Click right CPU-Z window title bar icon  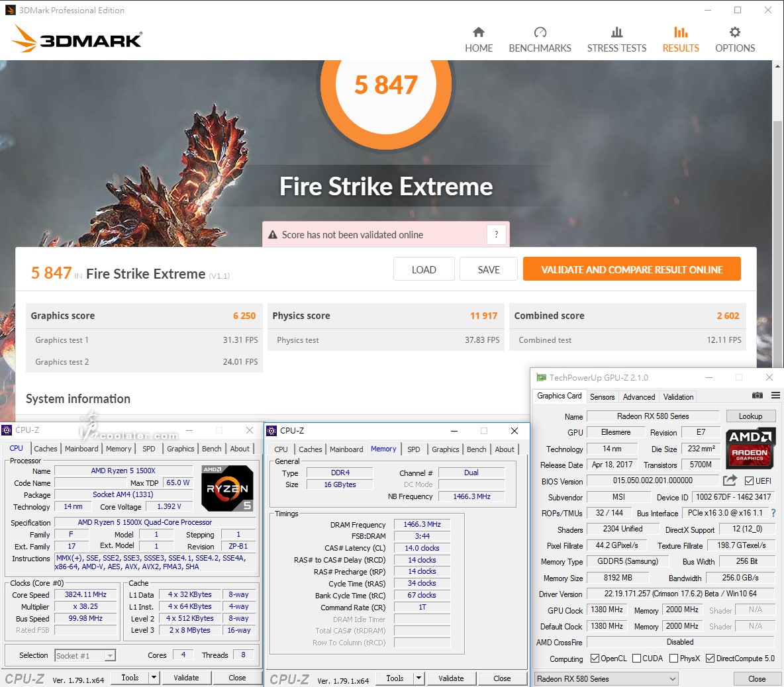point(271,431)
